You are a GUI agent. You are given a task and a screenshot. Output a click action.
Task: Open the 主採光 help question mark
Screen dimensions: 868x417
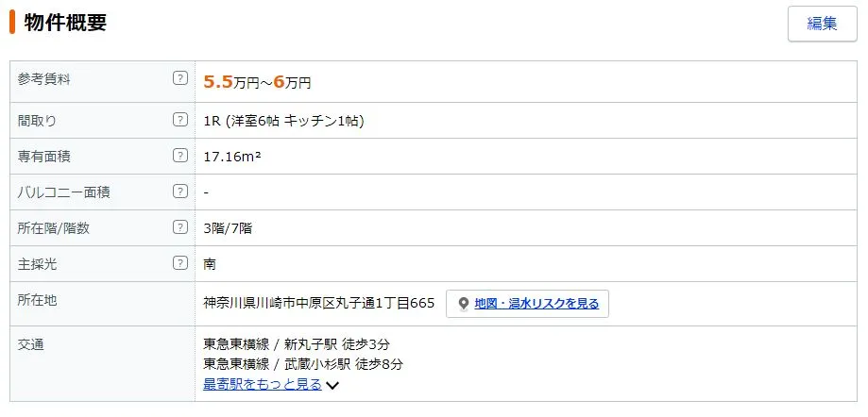[180, 263]
